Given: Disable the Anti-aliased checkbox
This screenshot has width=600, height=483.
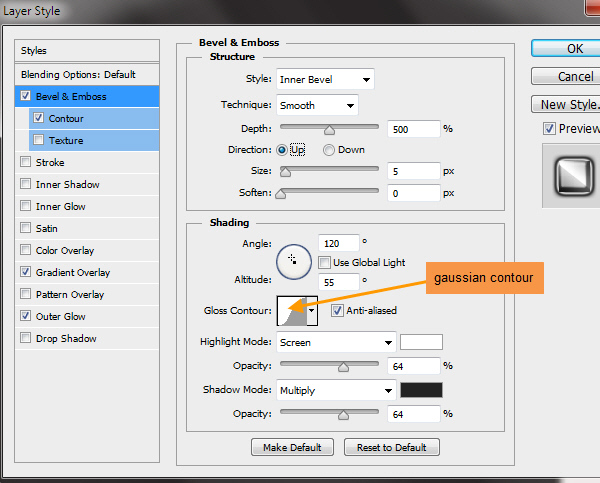Looking at the screenshot, I should tap(336, 311).
